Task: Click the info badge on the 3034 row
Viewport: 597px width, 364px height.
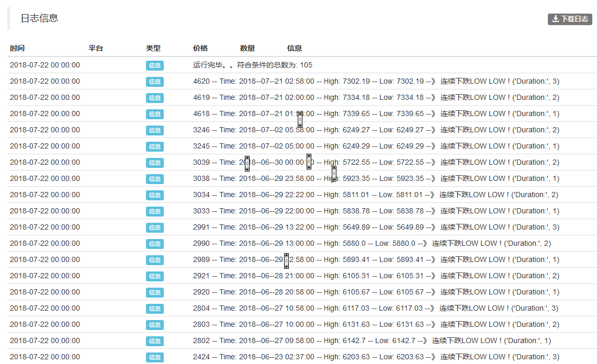Action: (155, 195)
